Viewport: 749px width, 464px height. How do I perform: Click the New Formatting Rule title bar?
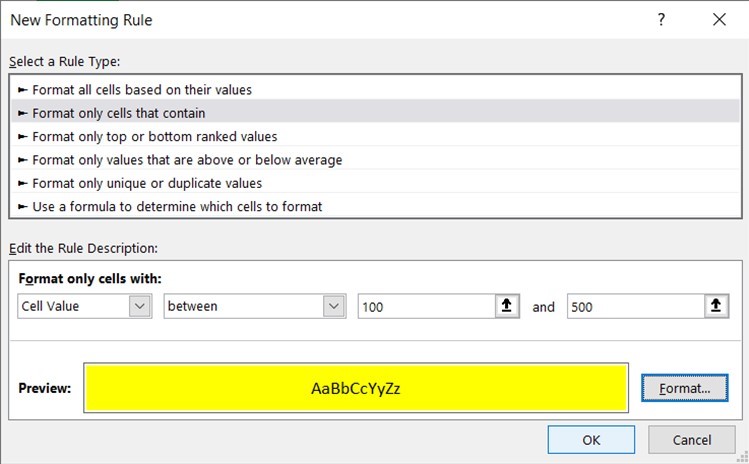coord(300,19)
